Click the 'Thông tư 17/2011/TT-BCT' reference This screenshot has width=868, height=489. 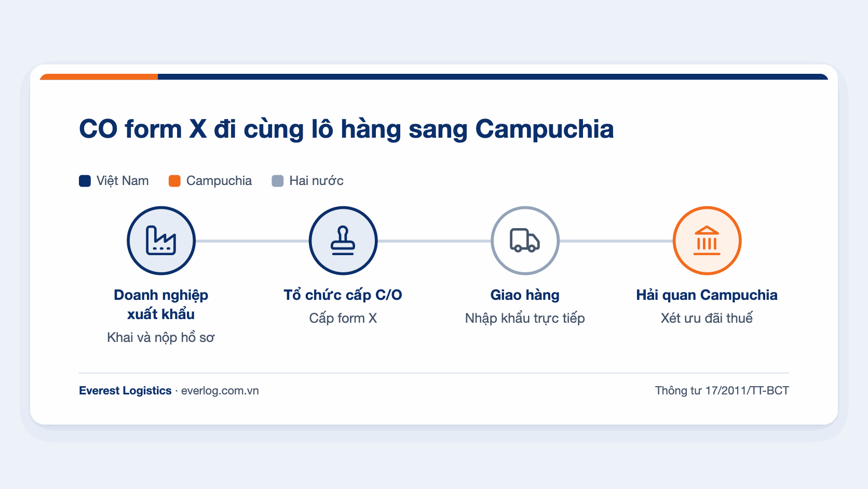click(x=722, y=391)
